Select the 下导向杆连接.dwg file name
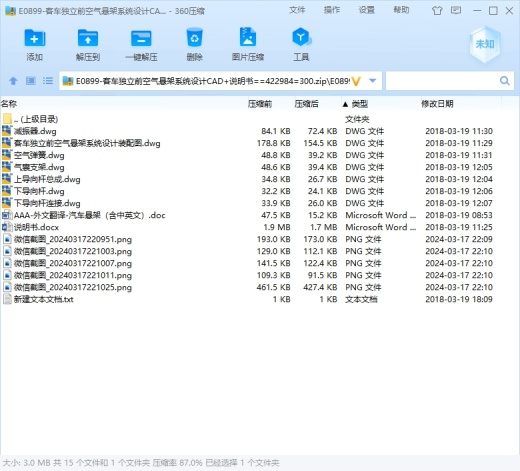The height and width of the screenshot is (471, 520). click(47, 203)
